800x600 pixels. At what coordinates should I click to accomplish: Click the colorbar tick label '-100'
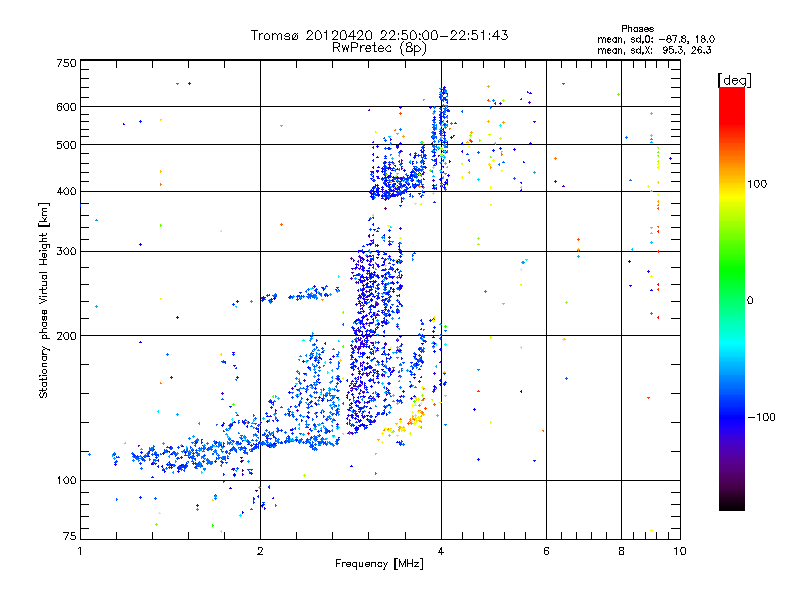click(761, 417)
